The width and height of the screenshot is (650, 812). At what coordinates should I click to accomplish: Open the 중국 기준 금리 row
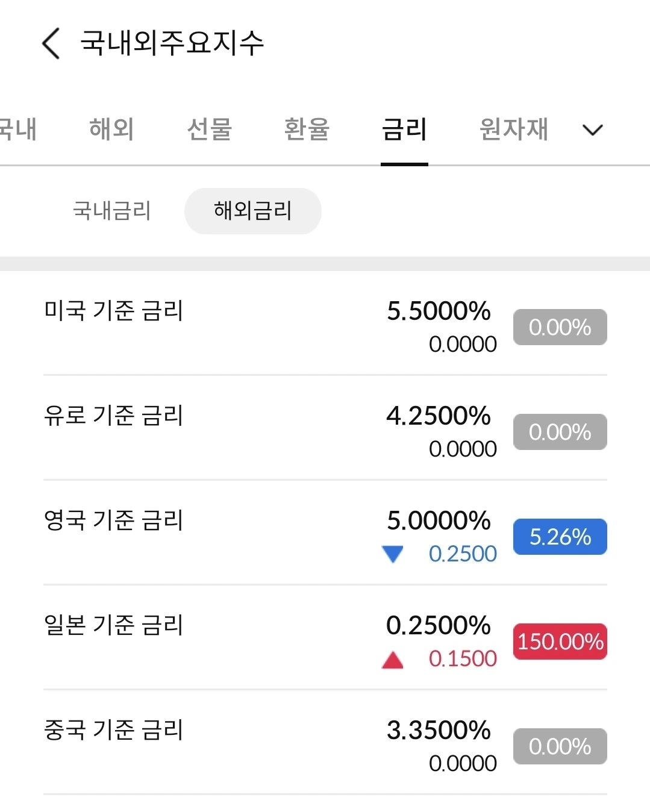(x=113, y=730)
